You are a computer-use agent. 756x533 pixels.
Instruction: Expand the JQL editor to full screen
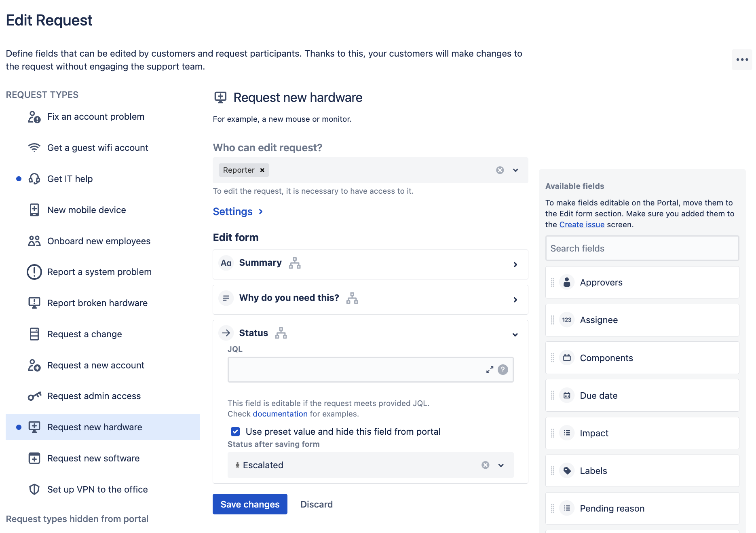pyautogui.click(x=490, y=369)
